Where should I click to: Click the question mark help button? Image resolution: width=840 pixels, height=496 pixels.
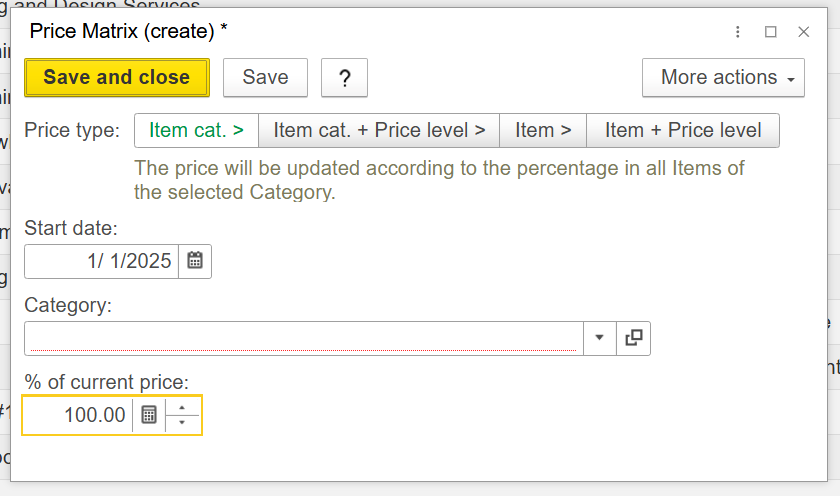tap(345, 78)
